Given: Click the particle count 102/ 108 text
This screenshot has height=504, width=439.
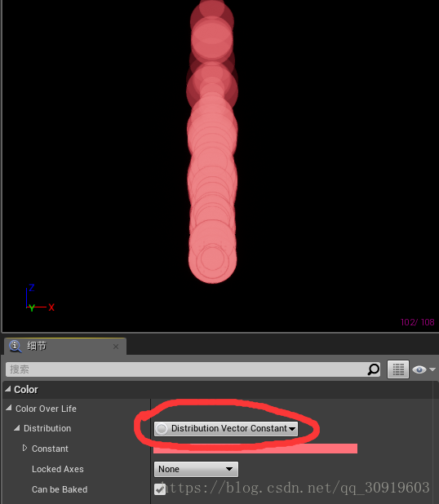Looking at the screenshot, I should (x=418, y=322).
